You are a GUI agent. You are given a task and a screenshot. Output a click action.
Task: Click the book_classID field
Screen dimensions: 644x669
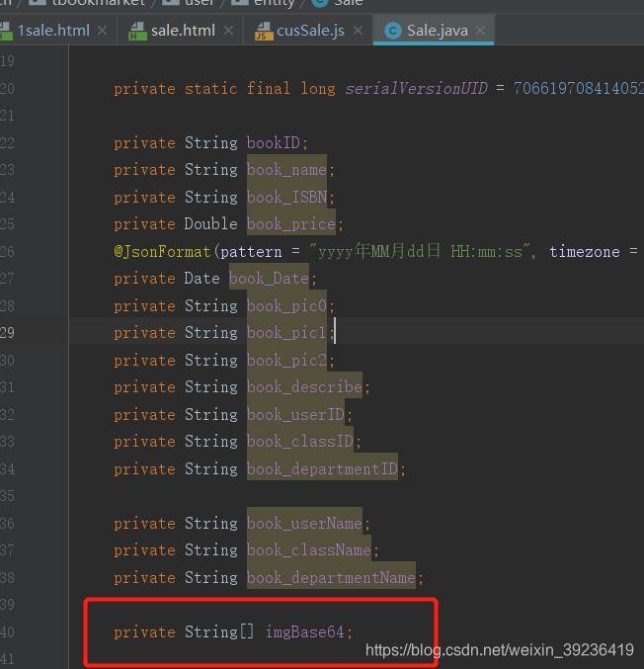click(x=300, y=442)
